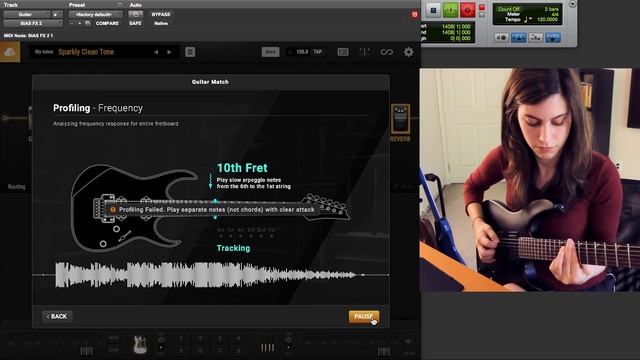
Task: Click the 2 bars count-off value
Action: coord(551,9)
